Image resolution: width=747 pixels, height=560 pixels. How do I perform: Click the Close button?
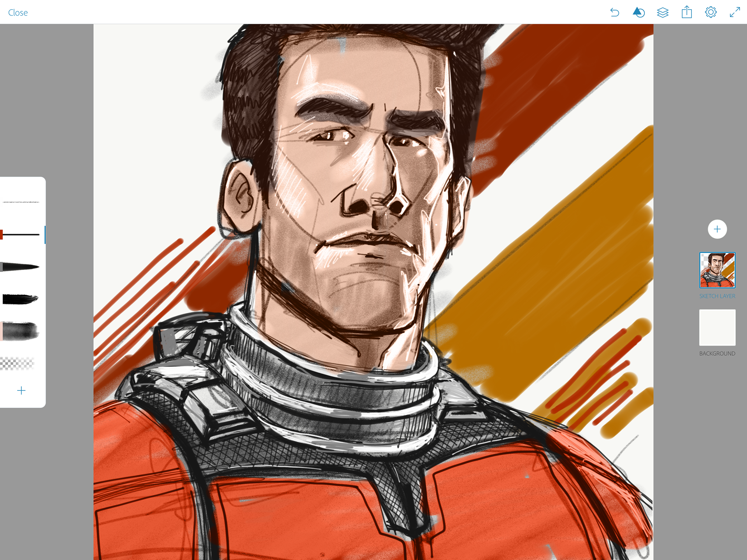18,12
